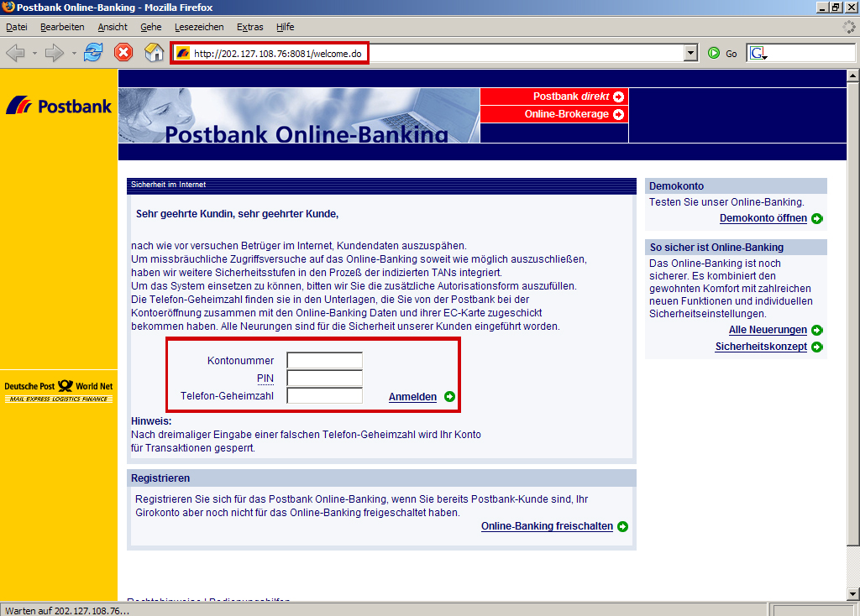This screenshot has width=860, height=616.
Task: Click the Postbank Online-Banking banner image
Action: coord(299,116)
